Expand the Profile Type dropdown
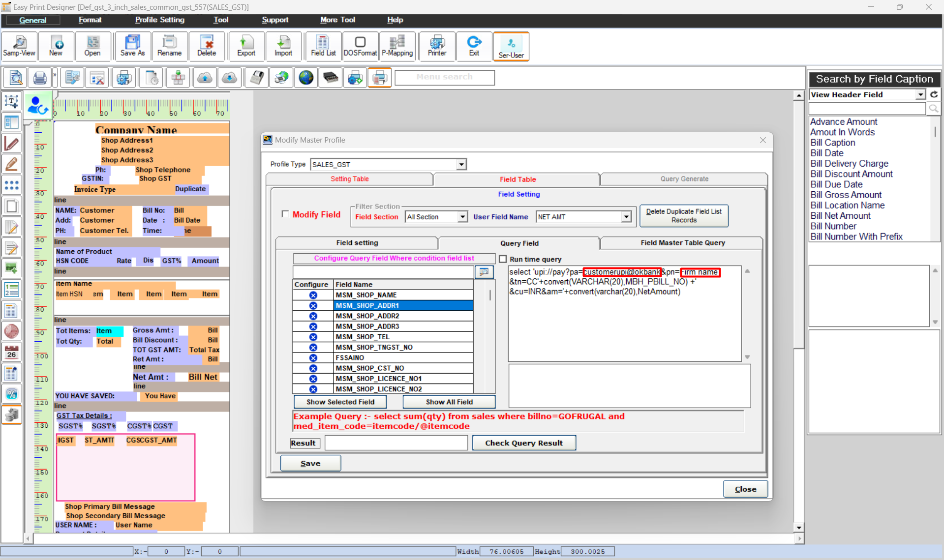Image resolution: width=944 pixels, height=560 pixels. point(461,165)
